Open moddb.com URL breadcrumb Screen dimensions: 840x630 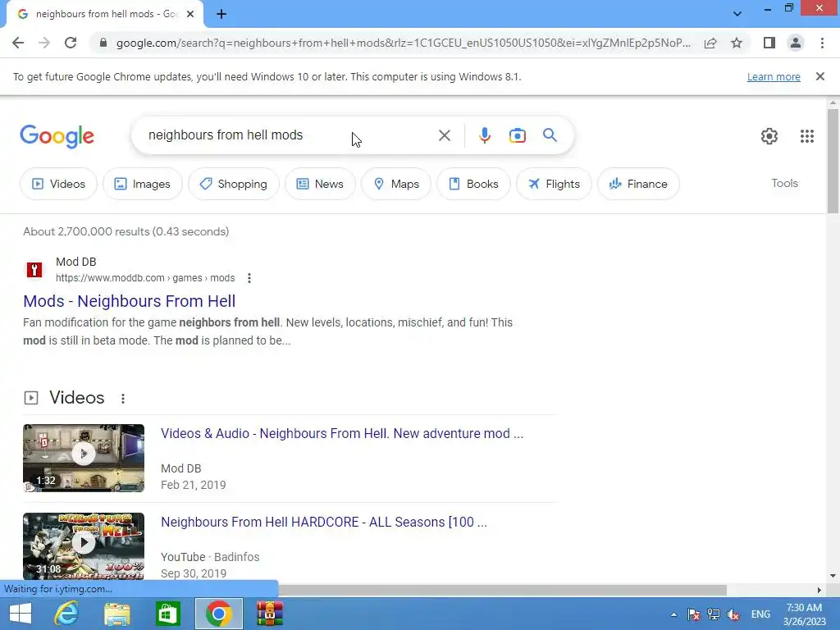[145, 278]
